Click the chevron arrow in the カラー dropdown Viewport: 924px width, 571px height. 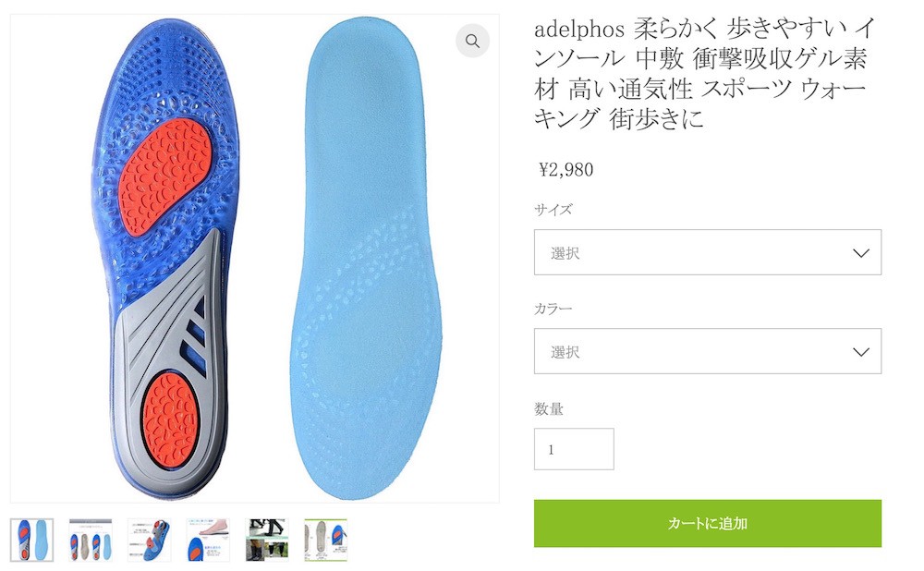click(x=861, y=352)
